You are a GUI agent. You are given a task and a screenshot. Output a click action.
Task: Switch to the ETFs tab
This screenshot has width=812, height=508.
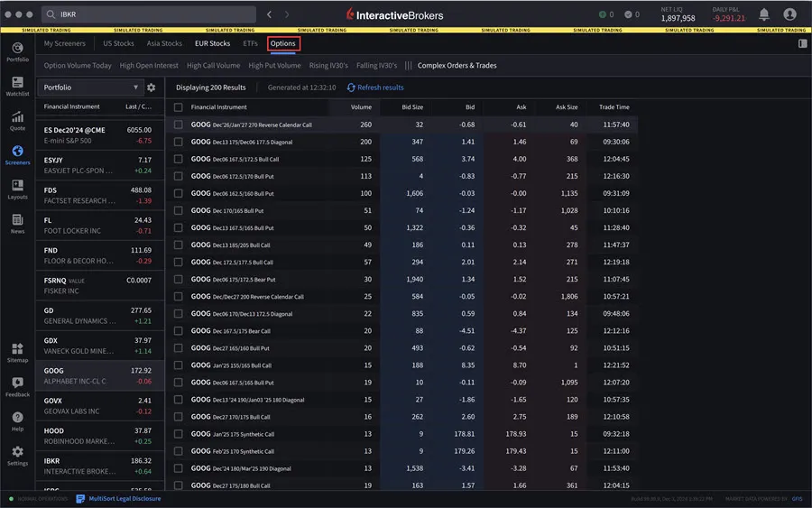click(x=250, y=43)
